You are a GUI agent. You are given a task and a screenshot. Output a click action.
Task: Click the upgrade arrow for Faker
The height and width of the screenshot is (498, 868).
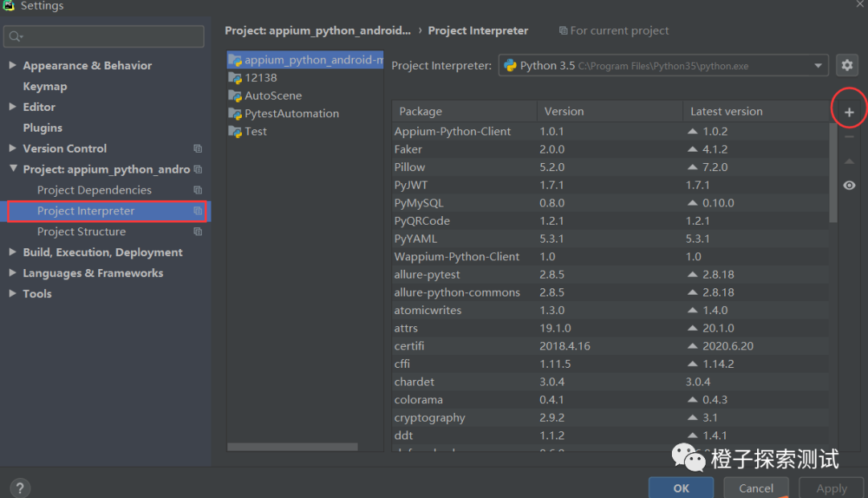pyautogui.click(x=693, y=149)
